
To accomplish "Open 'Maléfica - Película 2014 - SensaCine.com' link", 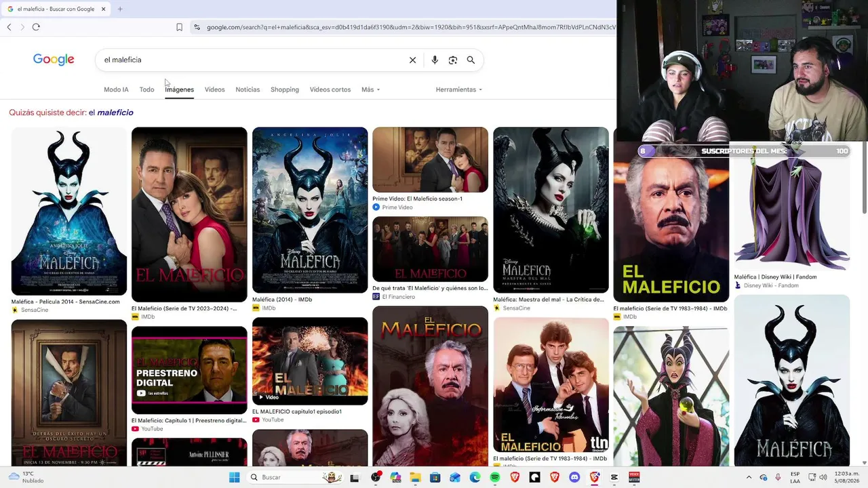I will pyautogui.click(x=65, y=302).
